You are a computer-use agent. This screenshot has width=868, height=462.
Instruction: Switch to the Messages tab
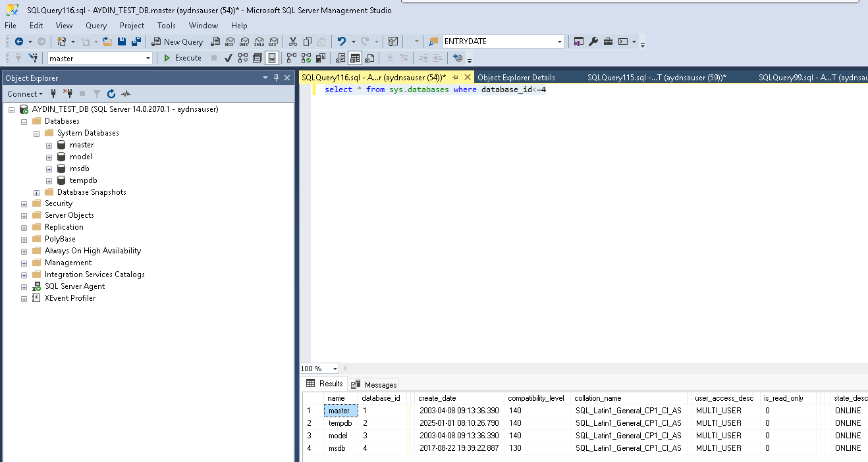pyautogui.click(x=374, y=384)
